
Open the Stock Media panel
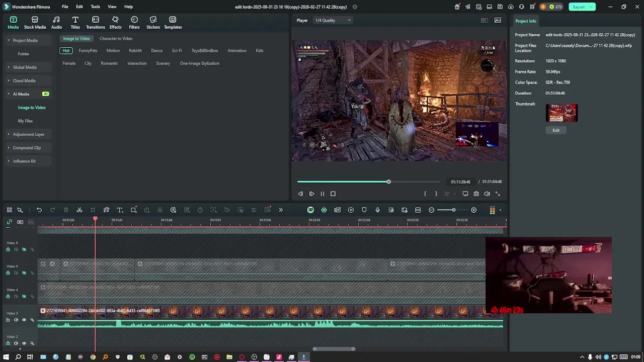35,23
